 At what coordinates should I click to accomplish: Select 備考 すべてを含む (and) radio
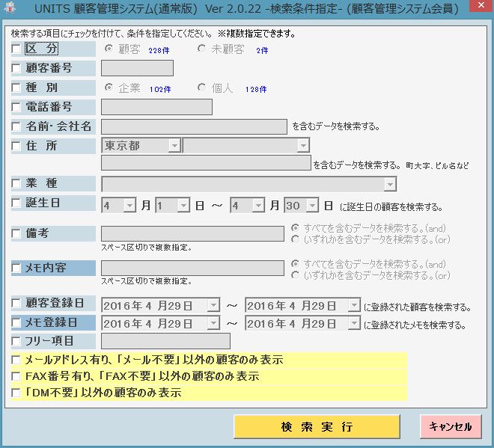pyautogui.click(x=295, y=227)
